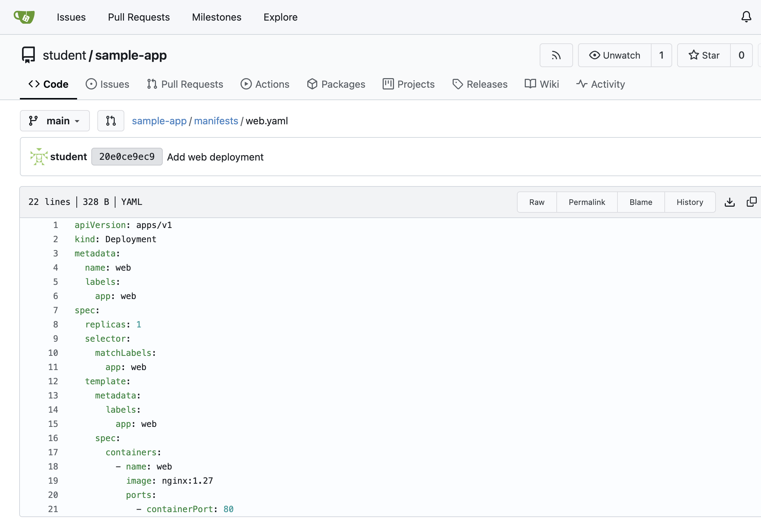
Task: Open the repository Pull Requests tab
Action: point(185,84)
